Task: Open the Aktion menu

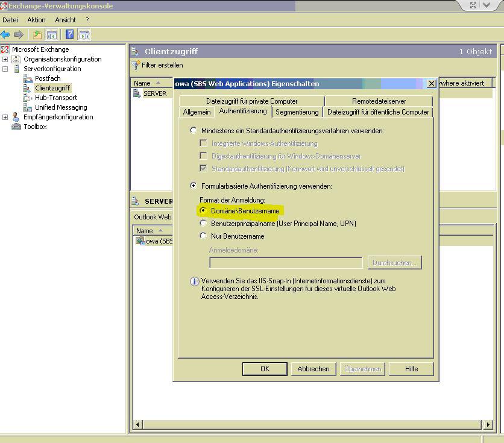Action: [36, 20]
